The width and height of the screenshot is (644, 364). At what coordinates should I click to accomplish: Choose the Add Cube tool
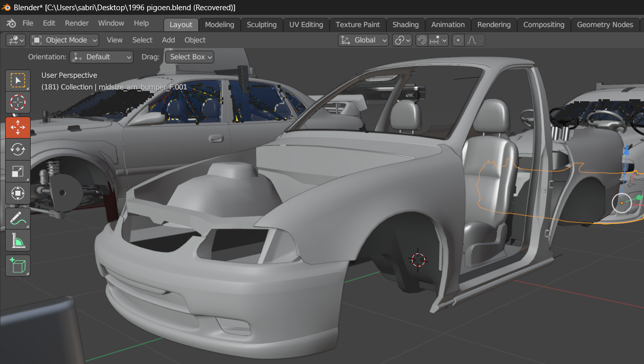(18, 266)
